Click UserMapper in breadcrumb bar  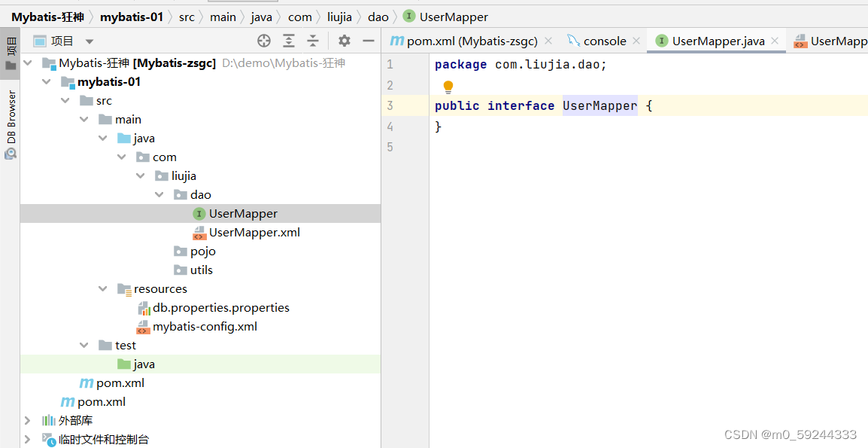point(454,17)
